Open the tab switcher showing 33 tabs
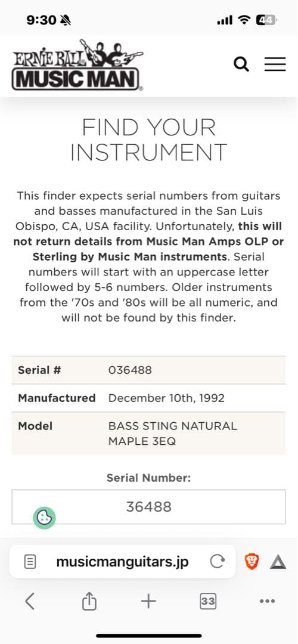Screen dimensions: 298x644 pos(208,602)
